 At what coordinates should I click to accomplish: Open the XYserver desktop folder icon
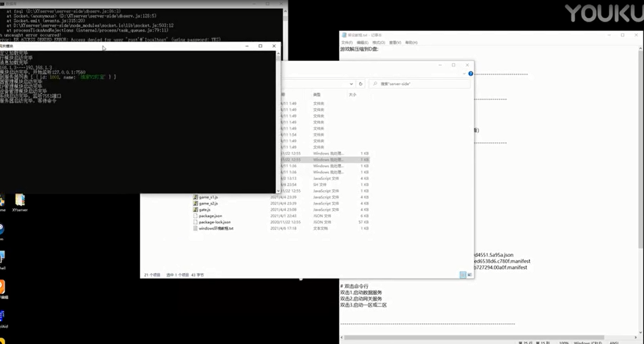pos(20,201)
